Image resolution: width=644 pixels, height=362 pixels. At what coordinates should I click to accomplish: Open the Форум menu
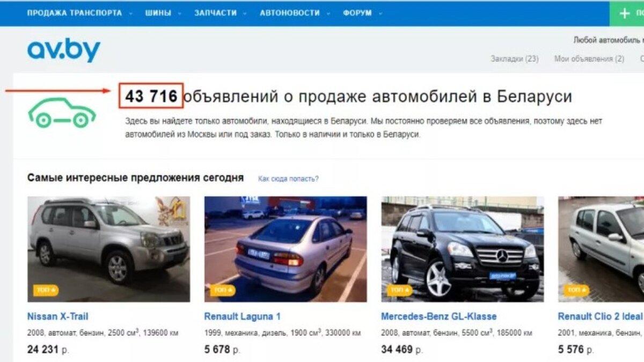coord(362,13)
